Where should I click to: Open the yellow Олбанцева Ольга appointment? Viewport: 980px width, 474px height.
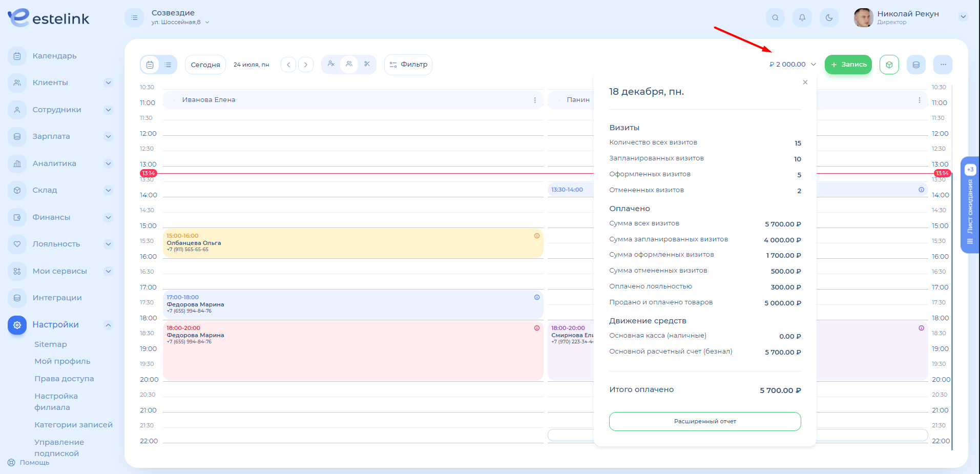(x=352, y=243)
